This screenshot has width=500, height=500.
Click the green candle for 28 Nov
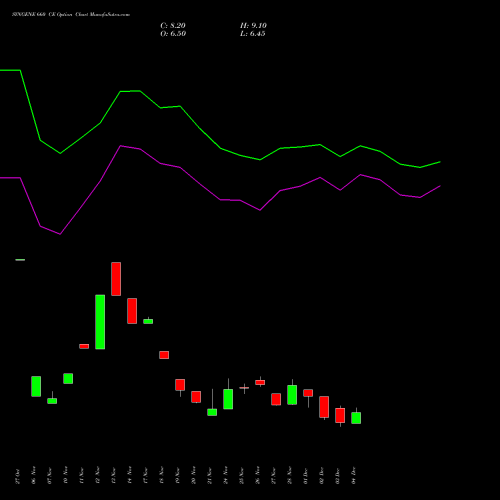[x=292, y=395]
